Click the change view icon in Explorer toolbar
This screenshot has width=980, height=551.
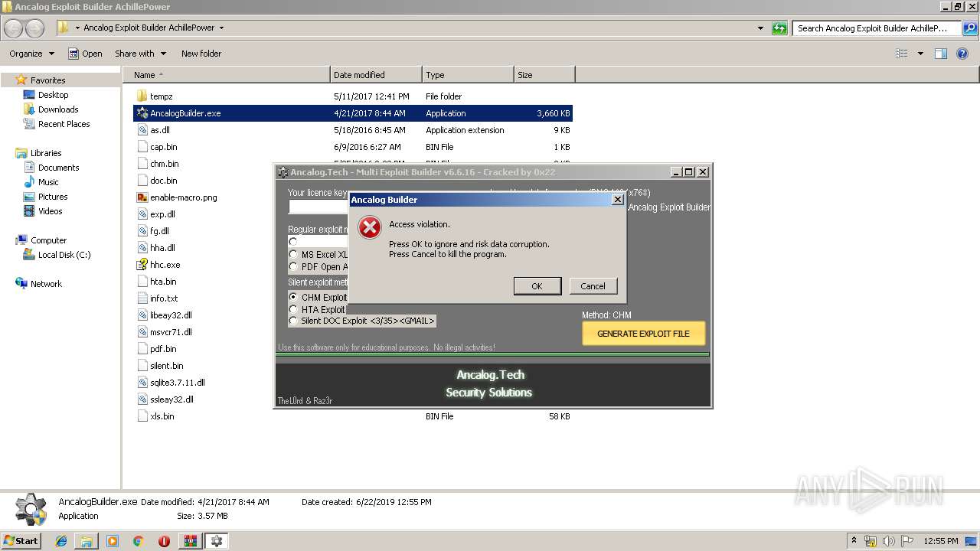click(x=902, y=54)
